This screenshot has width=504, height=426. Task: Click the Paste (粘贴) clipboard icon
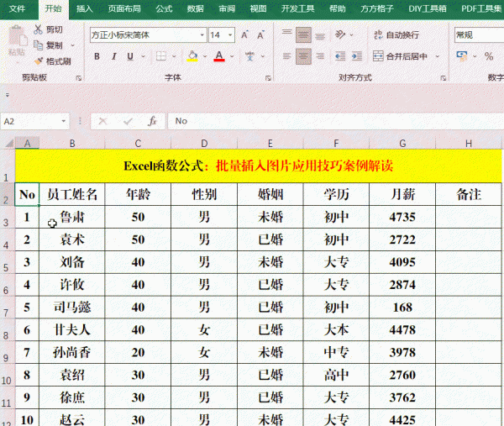17,36
